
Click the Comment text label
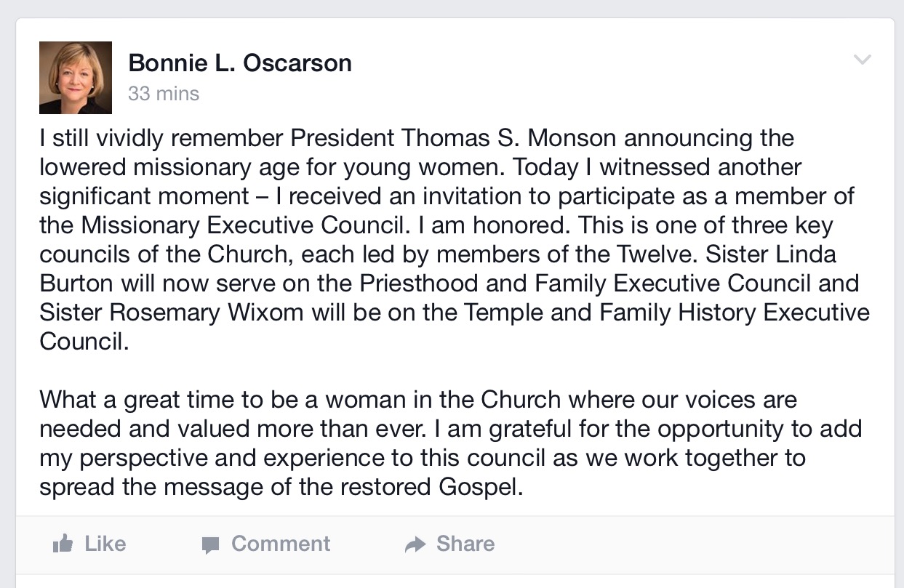[281, 544]
